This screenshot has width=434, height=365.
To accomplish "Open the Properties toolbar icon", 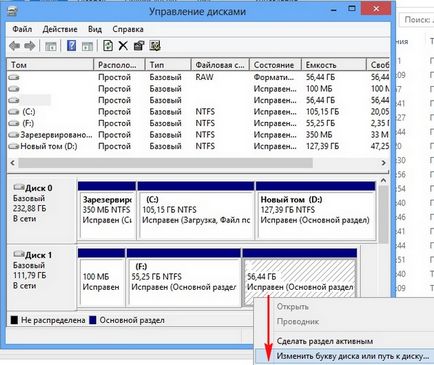I will pyautogui.click(x=139, y=46).
